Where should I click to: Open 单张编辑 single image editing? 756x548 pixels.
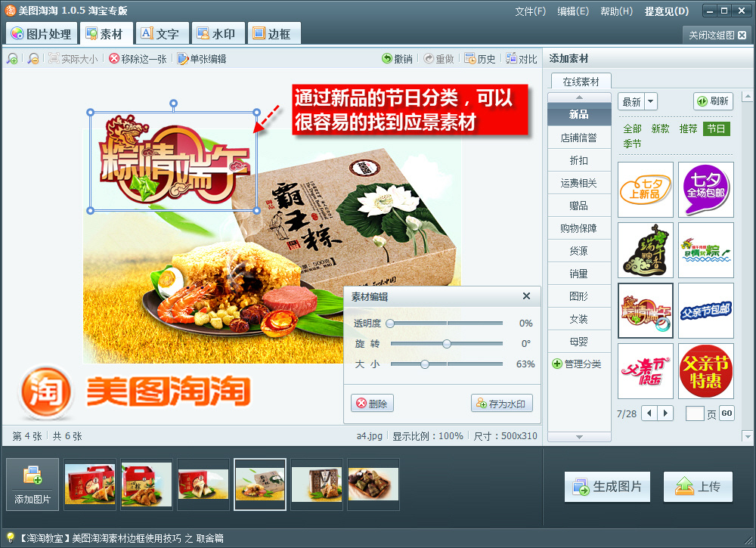[202, 59]
